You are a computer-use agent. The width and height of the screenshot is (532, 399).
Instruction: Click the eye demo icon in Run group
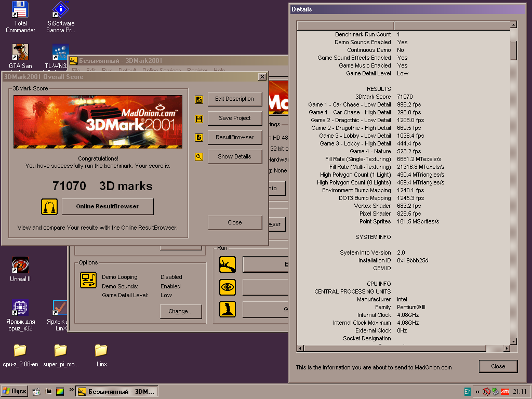(x=228, y=287)
